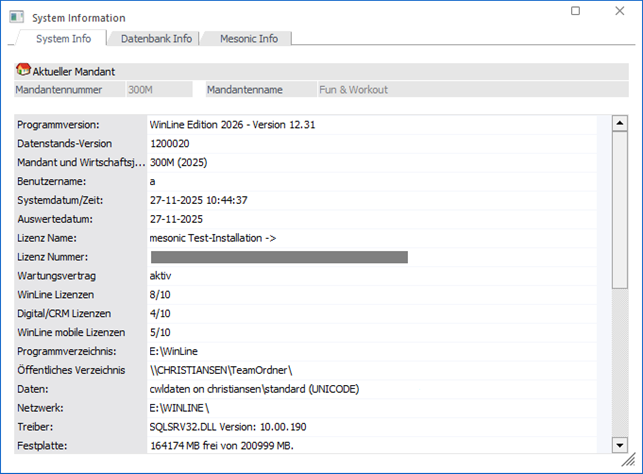643x474 pixels.
Task: Click the scroll down arrow
Action: [620, 445]
